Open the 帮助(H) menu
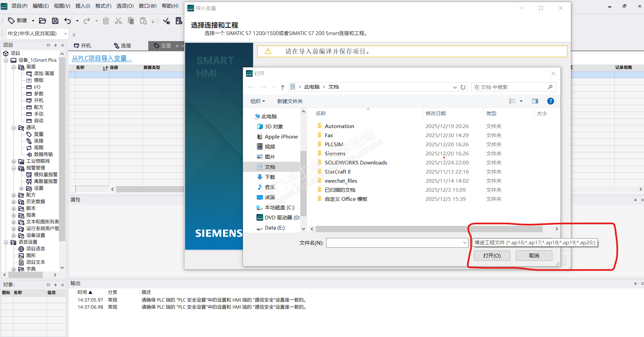This screenshot has height=337, width=644. [x=170, y=6]
